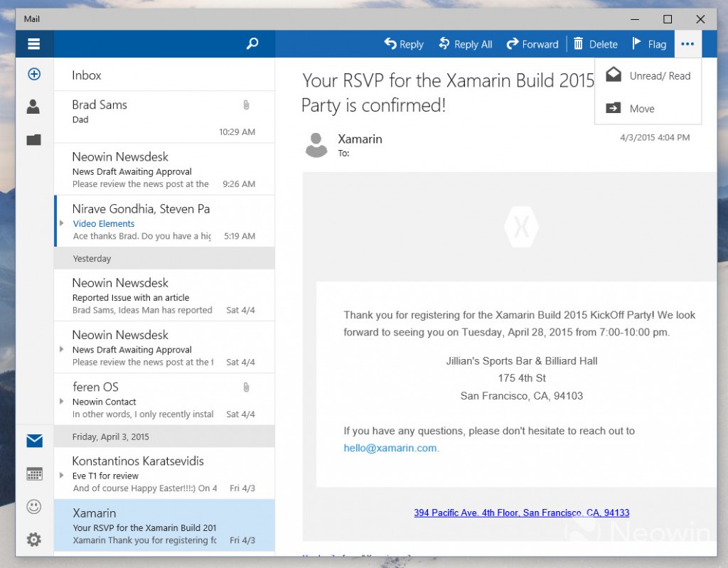Click the Xamarin sender avatar

[x=316, y=145]
